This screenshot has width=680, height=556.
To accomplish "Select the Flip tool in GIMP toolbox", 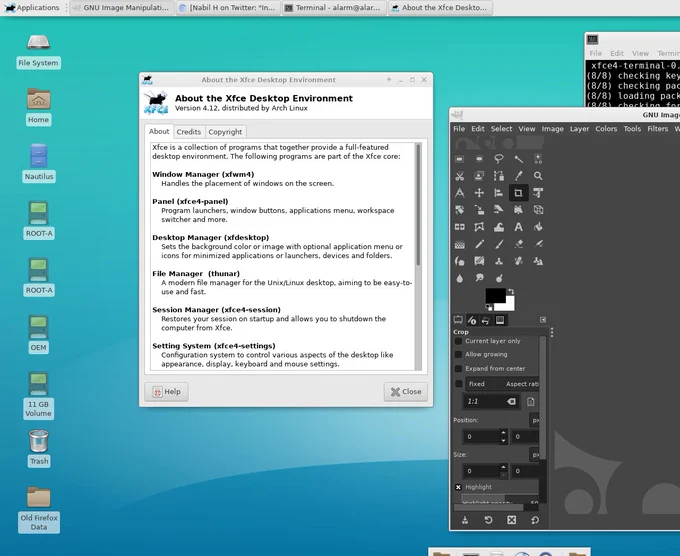I will (460, 227).
